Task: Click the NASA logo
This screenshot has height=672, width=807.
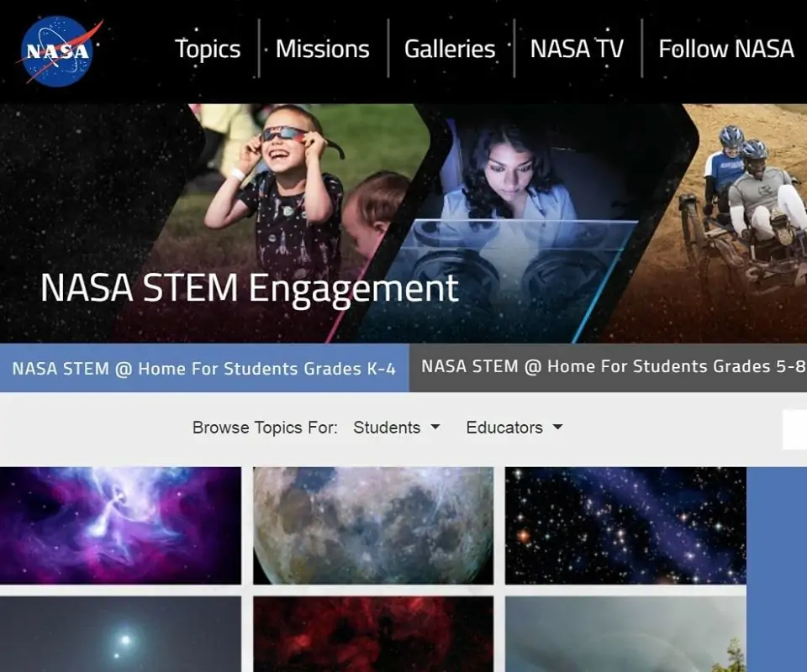Action: point(59,51)
